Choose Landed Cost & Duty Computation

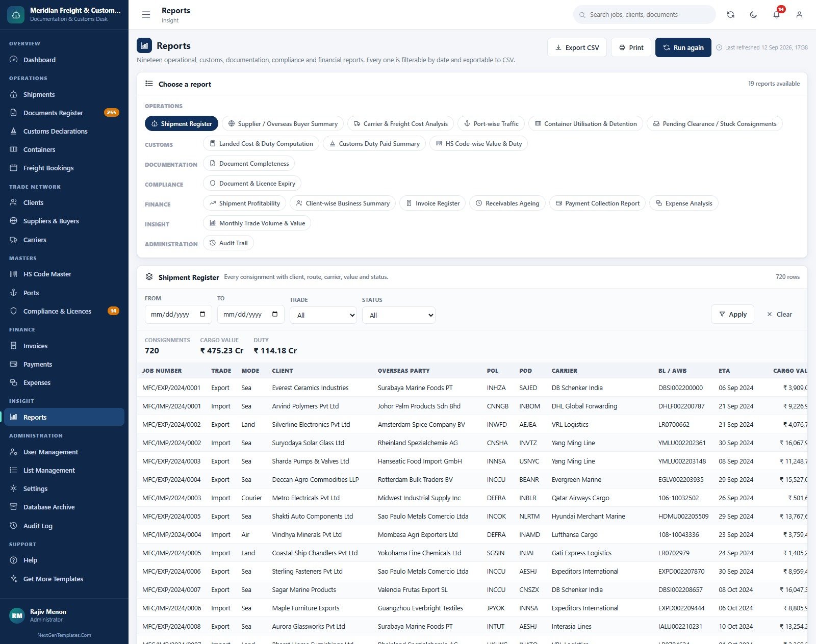click(261, 143)
